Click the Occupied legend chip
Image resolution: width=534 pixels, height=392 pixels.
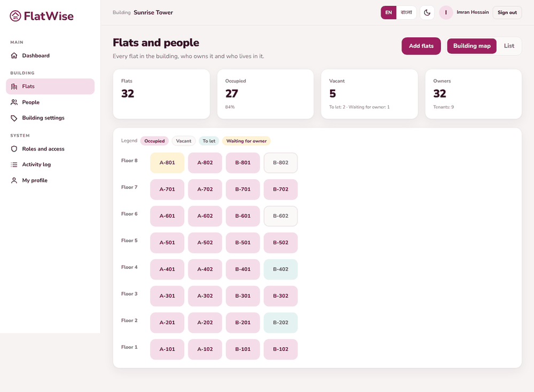(154, 141)
